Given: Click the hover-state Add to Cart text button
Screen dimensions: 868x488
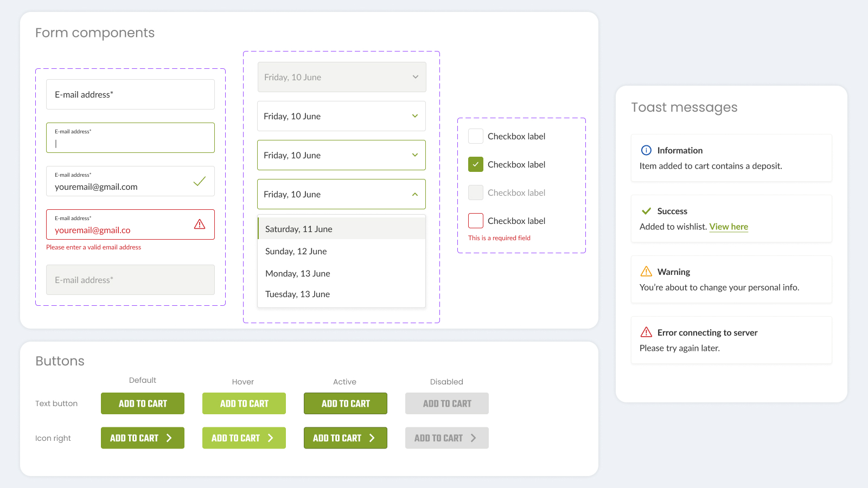Looking at the screenshot, I should click(x=244, y=403).
